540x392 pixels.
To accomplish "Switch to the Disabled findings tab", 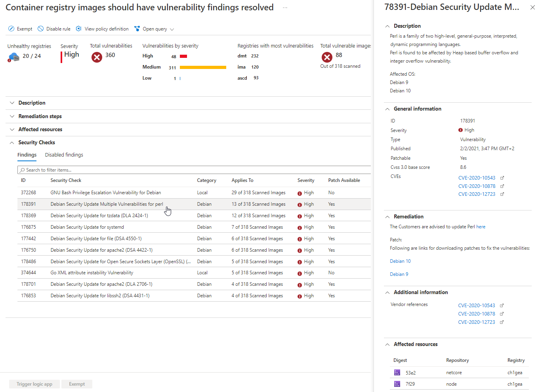I will click(x=64, y=155).
